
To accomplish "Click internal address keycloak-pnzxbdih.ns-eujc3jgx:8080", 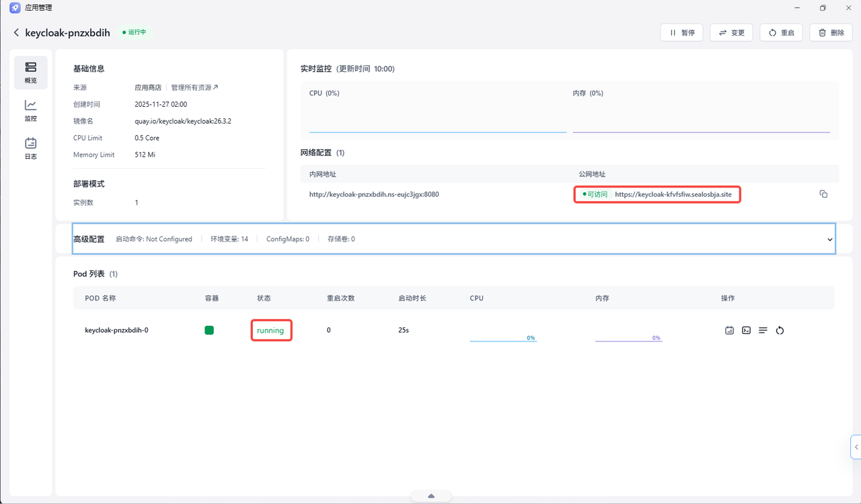I will pos(374,194).
